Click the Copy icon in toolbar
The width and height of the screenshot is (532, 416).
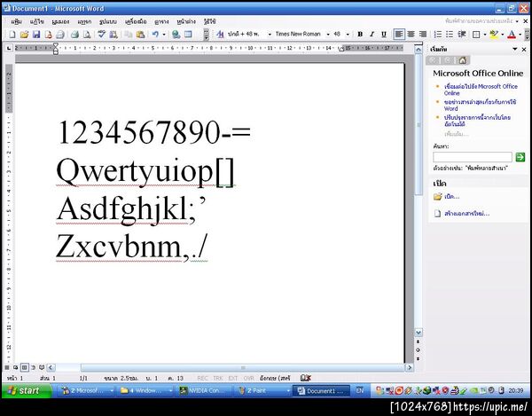tap(129, 35)
